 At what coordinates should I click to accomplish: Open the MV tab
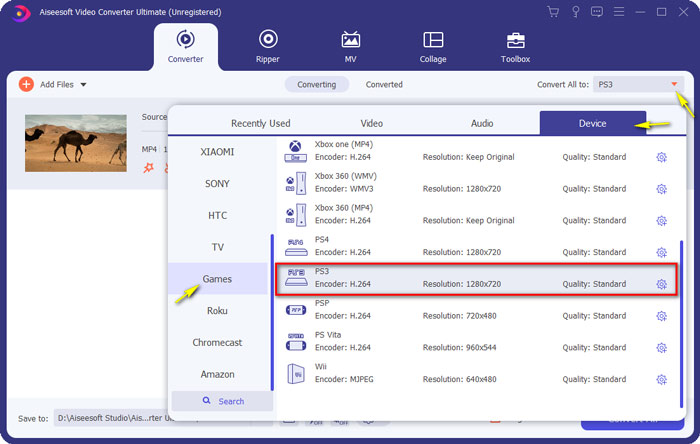click(x=350, y=47)
